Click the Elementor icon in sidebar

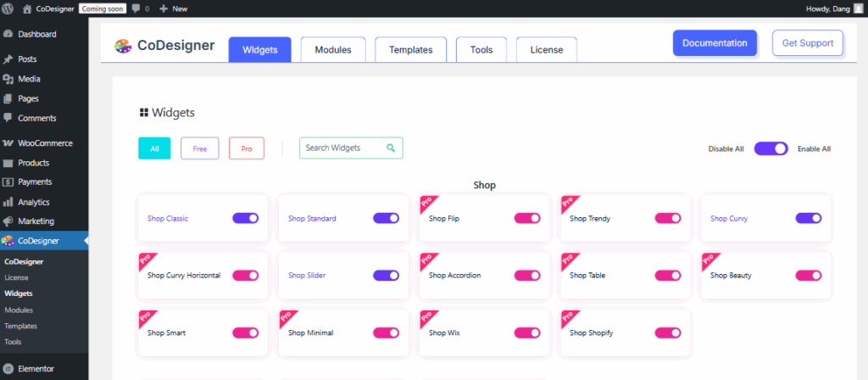[x=8, y=368]
